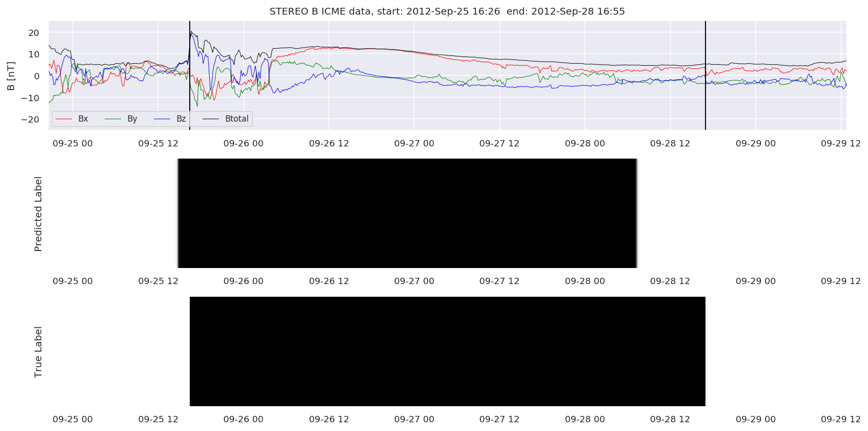
Task: Click the blue Bz line sample in legend
Action: [162, 119]
